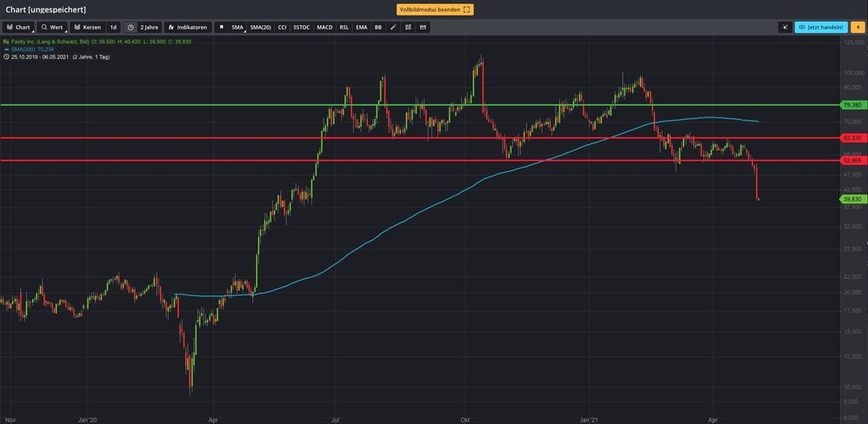Click the clock time range icon
868x424 pixels.
coord(130,27)
